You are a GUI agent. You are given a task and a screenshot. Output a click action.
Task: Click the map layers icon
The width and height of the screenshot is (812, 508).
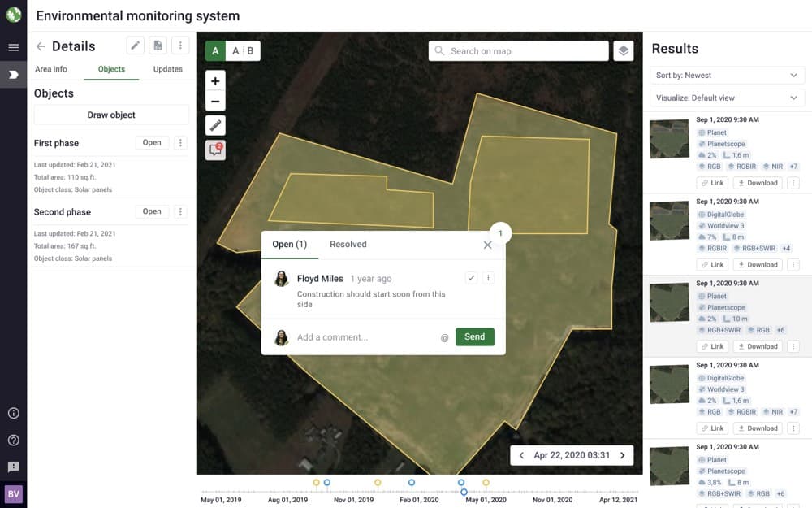click(623, 51)
